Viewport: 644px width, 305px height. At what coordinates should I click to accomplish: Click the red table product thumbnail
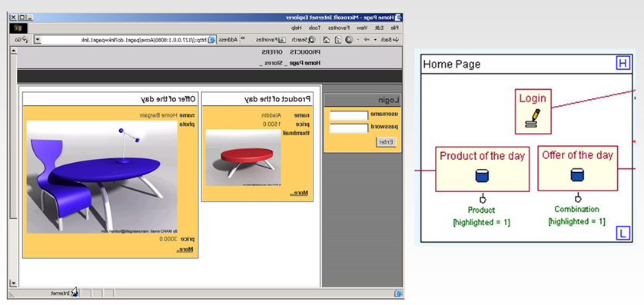pos(243,157)
